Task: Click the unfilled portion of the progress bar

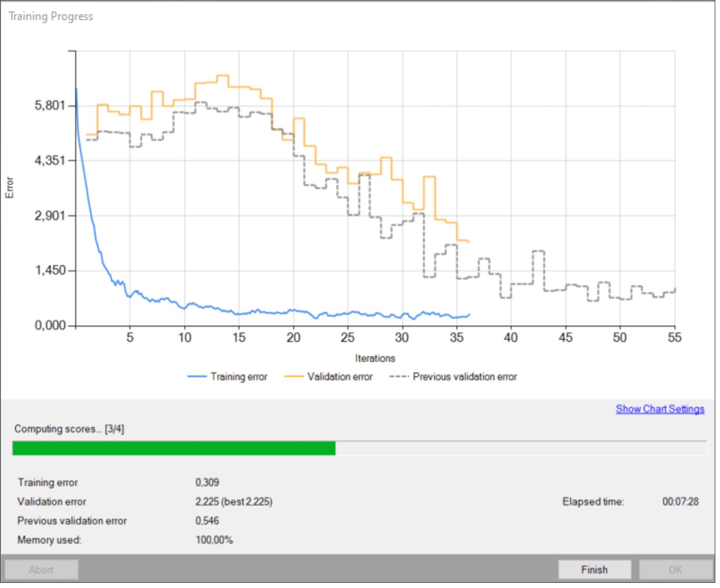Action: pyautogui.click(x=521, y=448)
